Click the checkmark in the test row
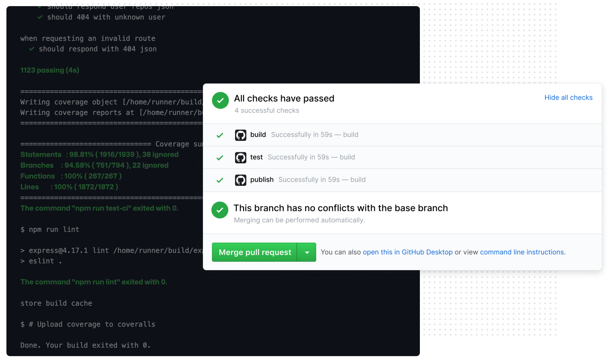 (220, 157)
